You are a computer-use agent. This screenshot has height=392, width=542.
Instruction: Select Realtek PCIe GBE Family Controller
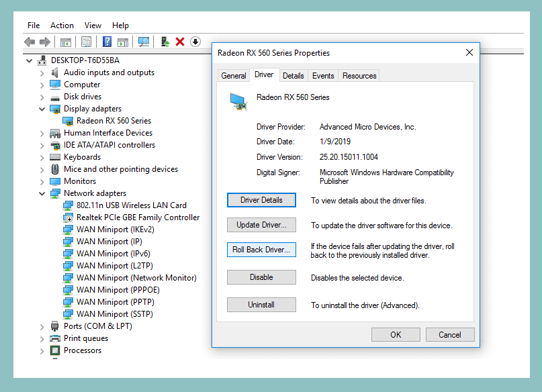click(138, 217)
